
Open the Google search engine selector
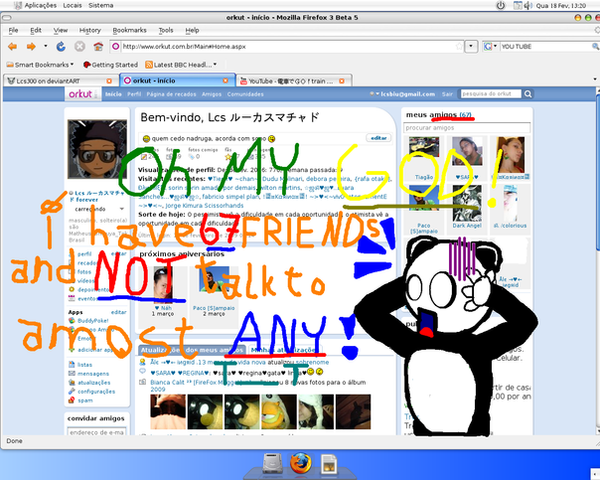[x=491, y=47]
